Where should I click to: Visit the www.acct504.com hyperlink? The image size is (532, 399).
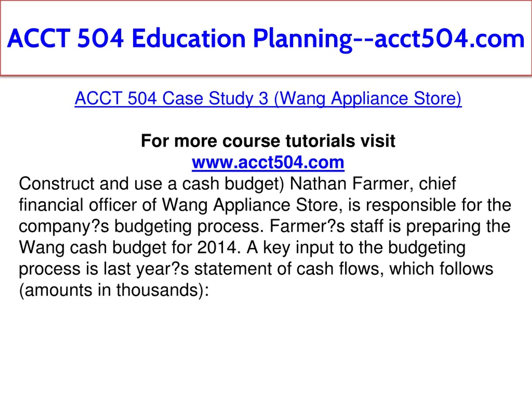coord(268,162)
